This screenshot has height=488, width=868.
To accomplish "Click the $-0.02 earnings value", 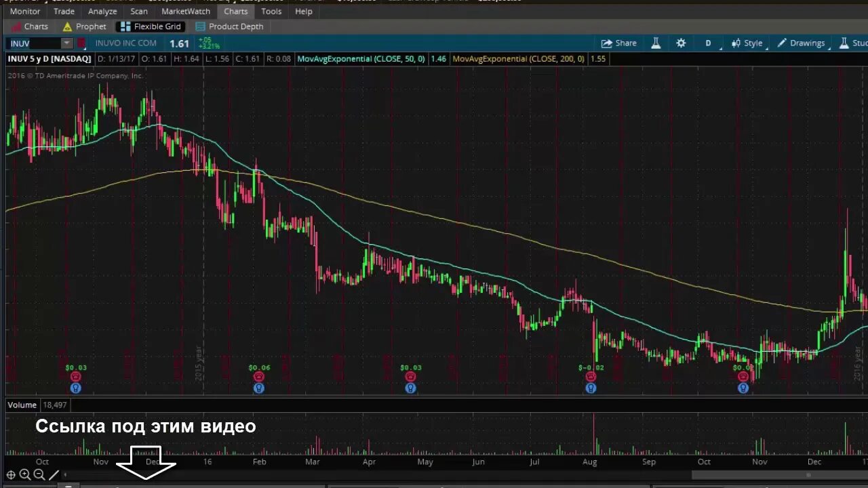I will point(590,367).
